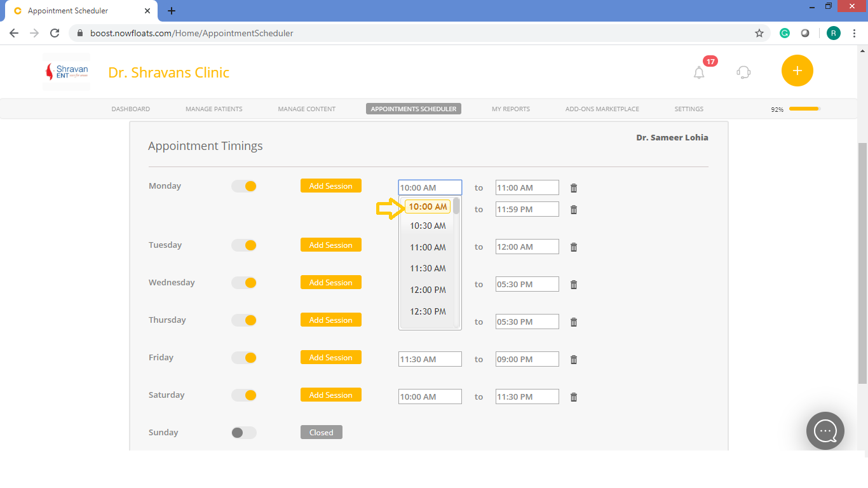
Task: Open the Settings tab
Action: pyautogui.click(x=689, y=109)
